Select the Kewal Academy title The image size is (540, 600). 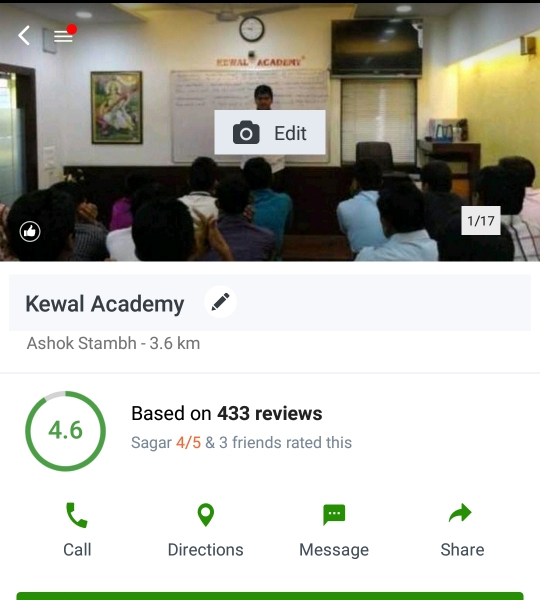coord(105,304)
